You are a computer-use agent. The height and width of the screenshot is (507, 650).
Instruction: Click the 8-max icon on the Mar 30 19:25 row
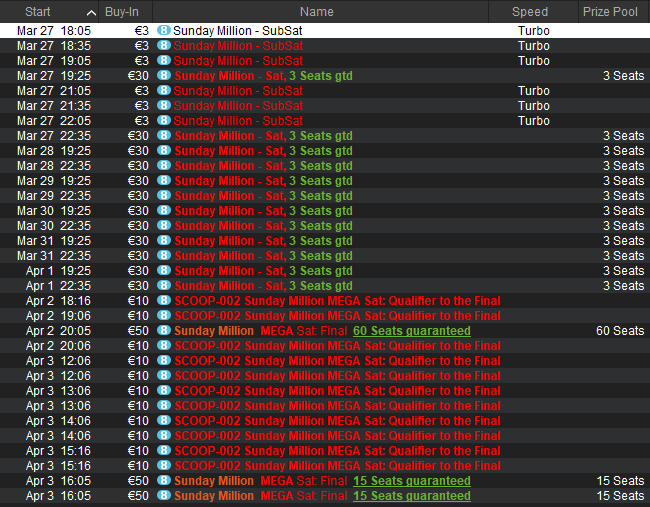pos(164,210)
